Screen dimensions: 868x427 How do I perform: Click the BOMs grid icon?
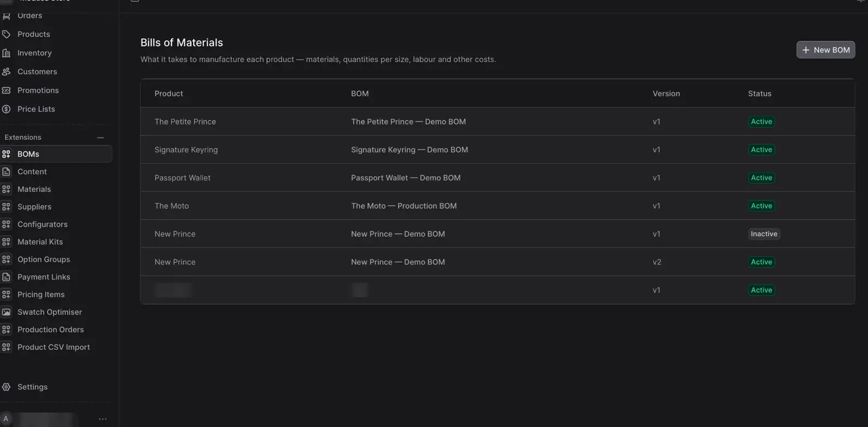point(6,154)
